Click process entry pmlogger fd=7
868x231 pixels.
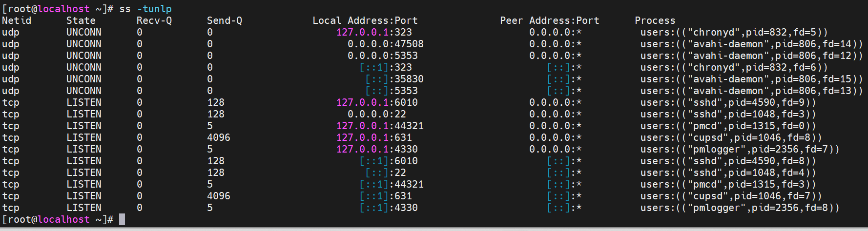(x=740, y=149)
